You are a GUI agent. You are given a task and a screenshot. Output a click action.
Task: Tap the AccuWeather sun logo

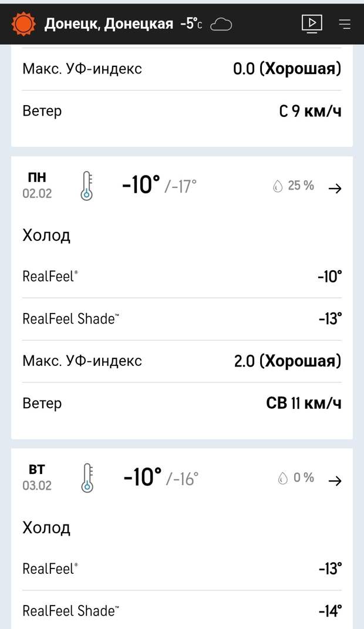(23, 23)
